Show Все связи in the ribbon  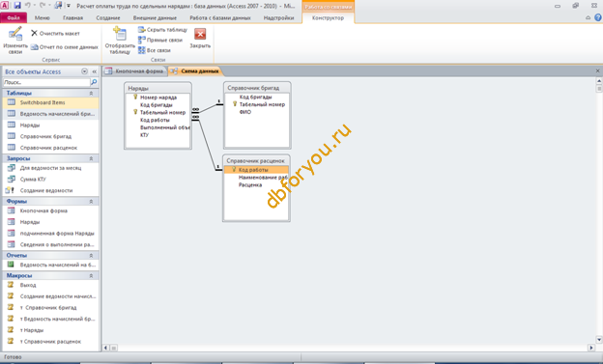tap(155, 50)
